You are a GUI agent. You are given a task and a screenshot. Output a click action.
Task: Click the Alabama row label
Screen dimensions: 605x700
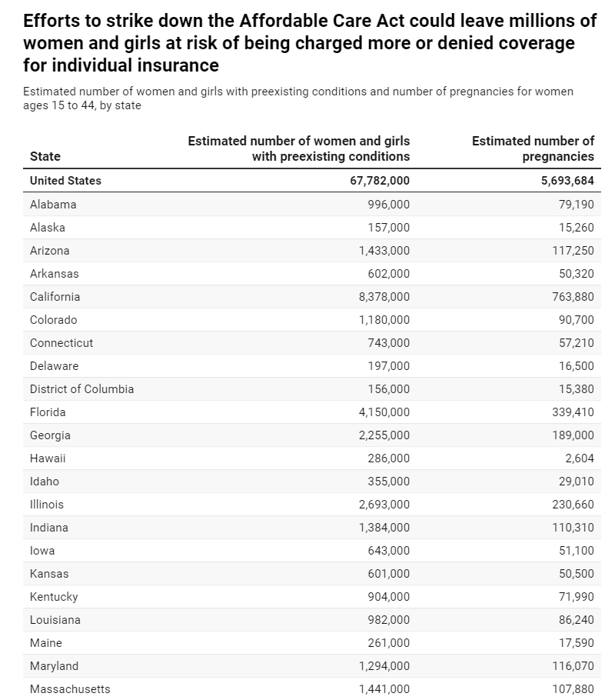[53, 205]
